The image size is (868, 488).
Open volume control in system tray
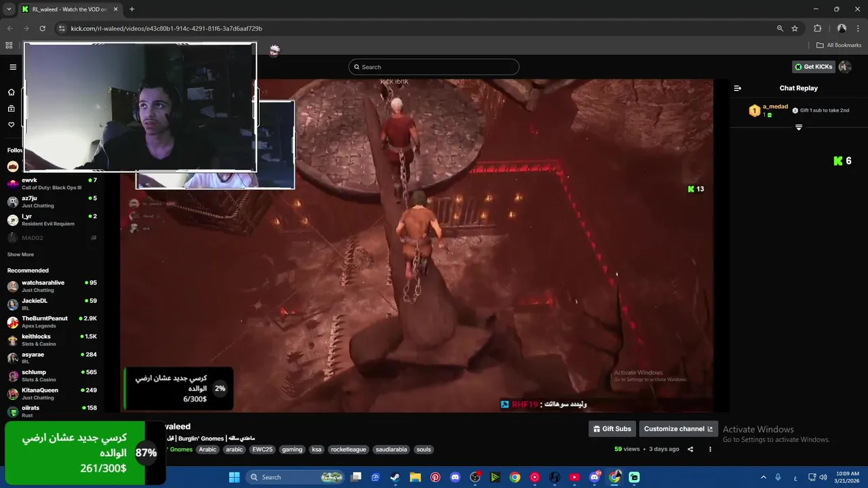(x=823, y=477)
